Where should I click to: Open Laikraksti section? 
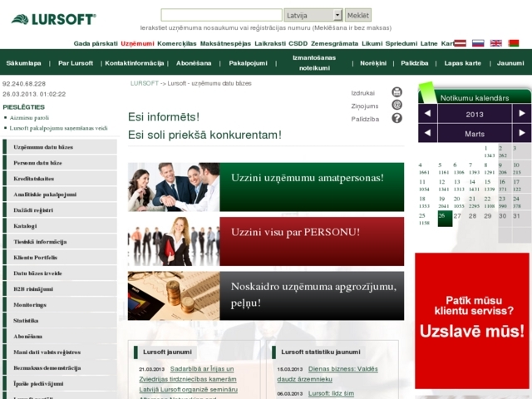pyautogui.click(x=270, y=43)
